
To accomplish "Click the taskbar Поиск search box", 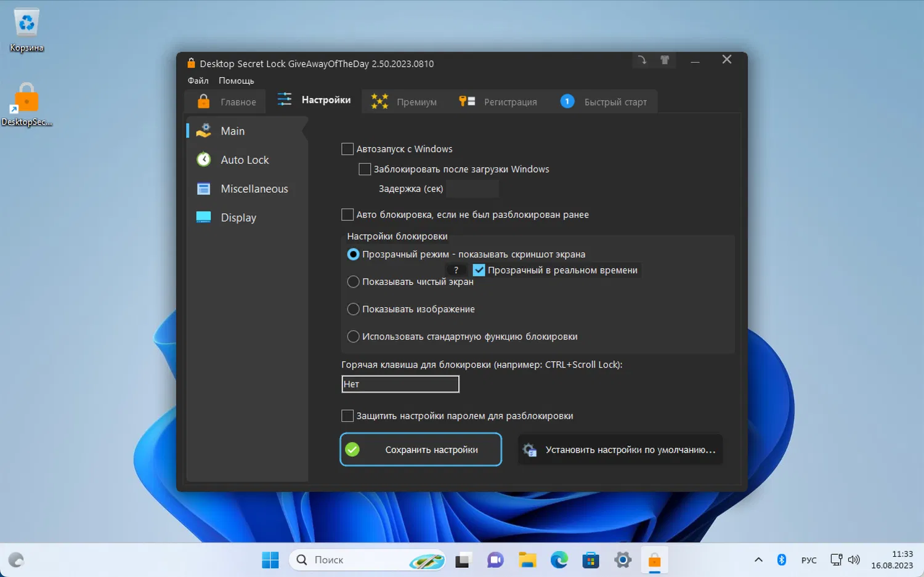I will point(367,560).
